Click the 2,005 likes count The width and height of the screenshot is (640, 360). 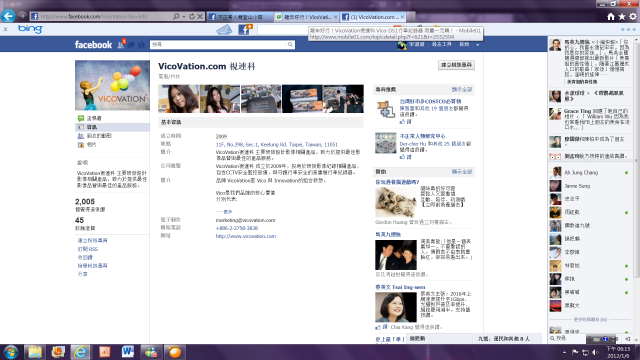(x=85, y=202)
